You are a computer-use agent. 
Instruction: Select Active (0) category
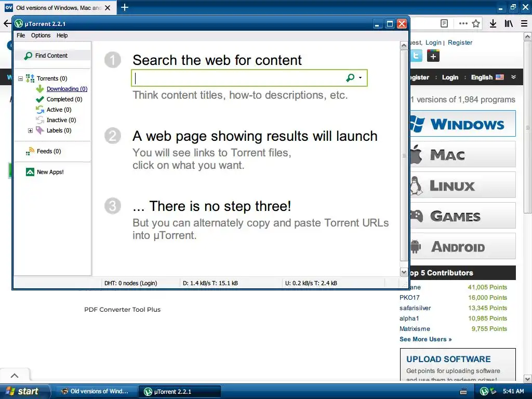click(59, 110)
